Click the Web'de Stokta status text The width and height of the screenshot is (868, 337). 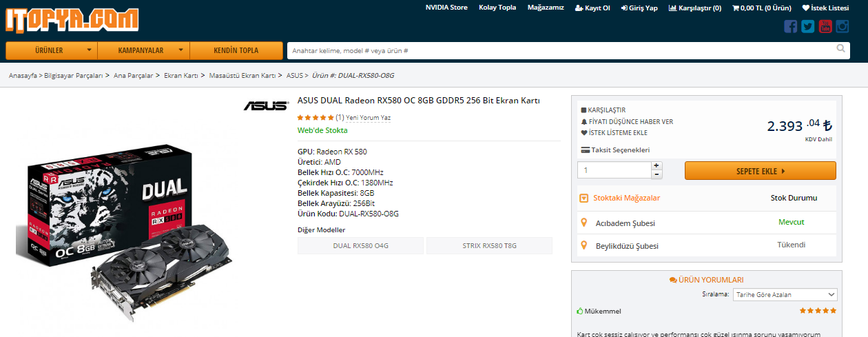pyautogui.click(x=322, y=130)
